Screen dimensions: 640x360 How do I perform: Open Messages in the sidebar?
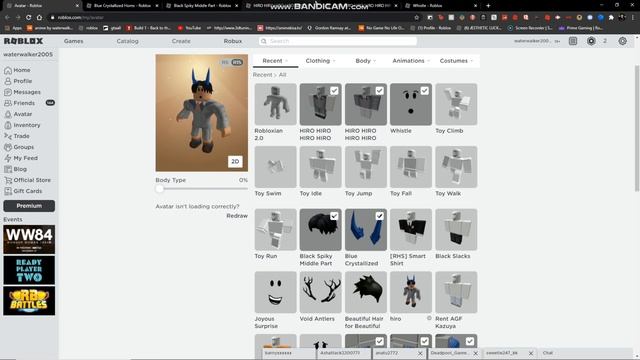click(22, 92)
